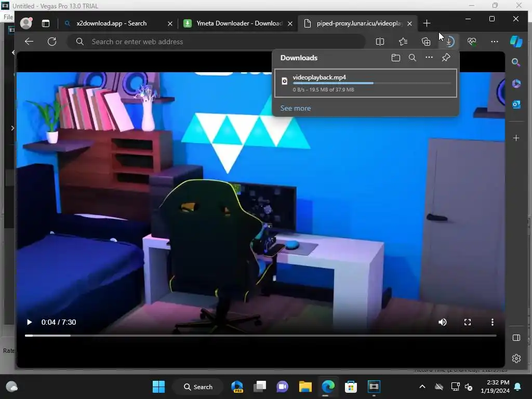Click the taskbar Search box

(198, 387)
